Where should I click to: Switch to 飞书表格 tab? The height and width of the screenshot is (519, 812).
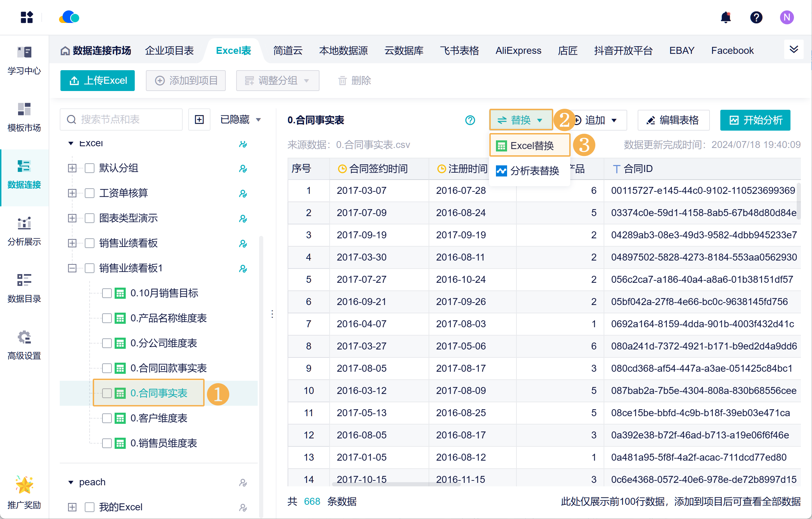(459, 51)
